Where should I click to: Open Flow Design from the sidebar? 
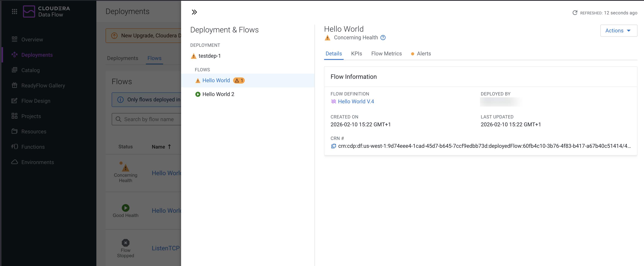point(36,101)
